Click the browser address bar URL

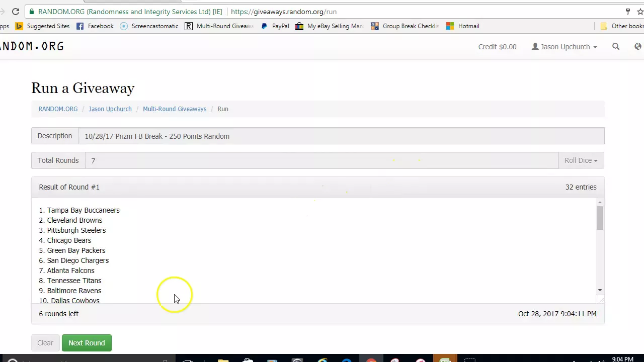point(284,12)
